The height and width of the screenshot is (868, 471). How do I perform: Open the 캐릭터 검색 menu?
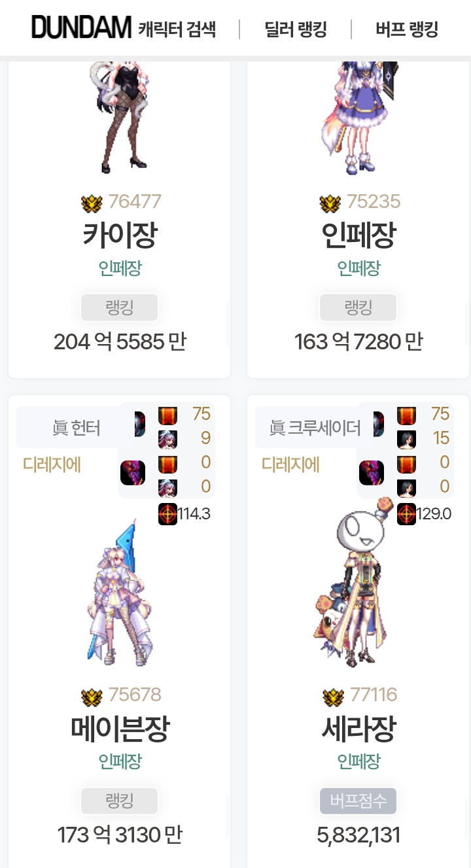pyautogui.click(x=177, y=29)
